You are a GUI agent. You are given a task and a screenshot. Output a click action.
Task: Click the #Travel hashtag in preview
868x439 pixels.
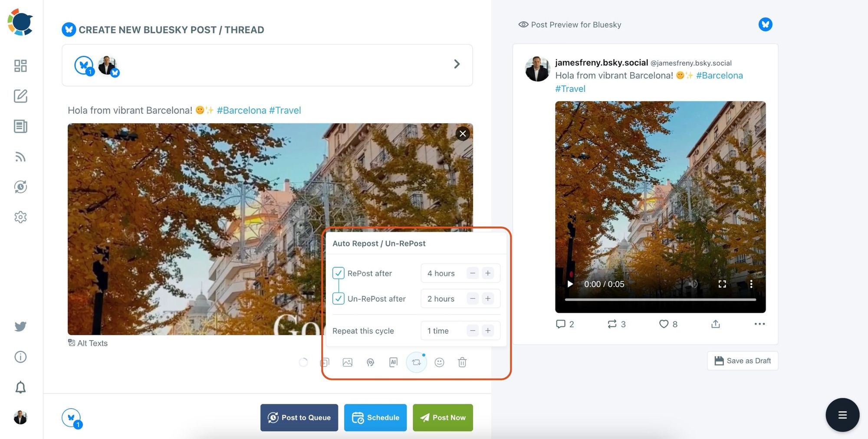(x=570, y=89)
